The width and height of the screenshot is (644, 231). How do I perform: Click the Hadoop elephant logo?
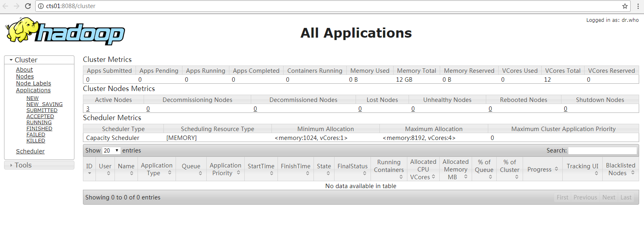[65, 31]
